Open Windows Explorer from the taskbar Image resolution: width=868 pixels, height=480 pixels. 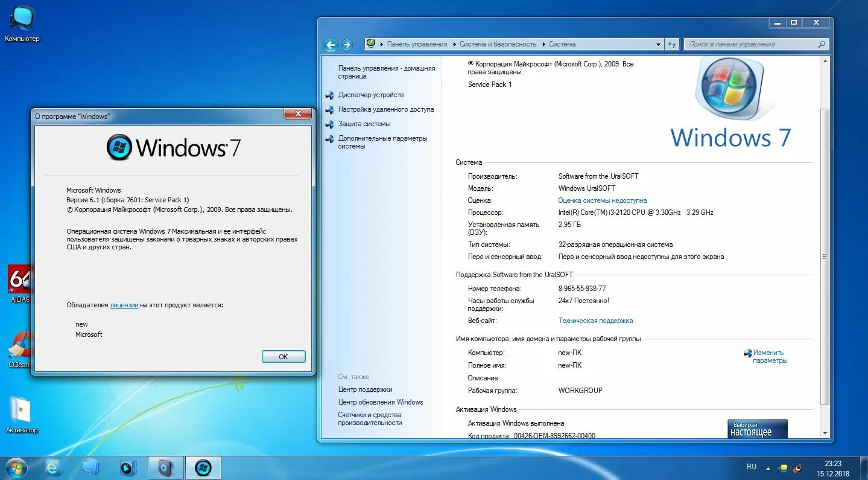(91, 468)
